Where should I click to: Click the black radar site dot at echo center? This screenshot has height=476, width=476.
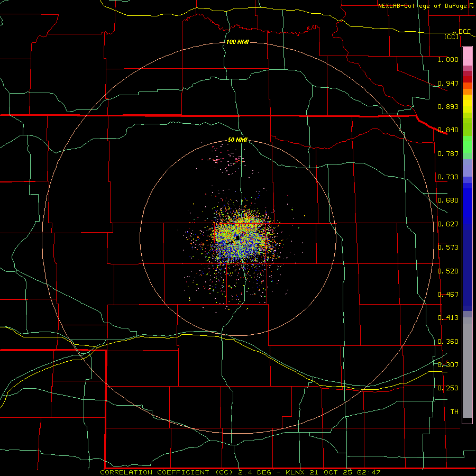tap(237, 237)
